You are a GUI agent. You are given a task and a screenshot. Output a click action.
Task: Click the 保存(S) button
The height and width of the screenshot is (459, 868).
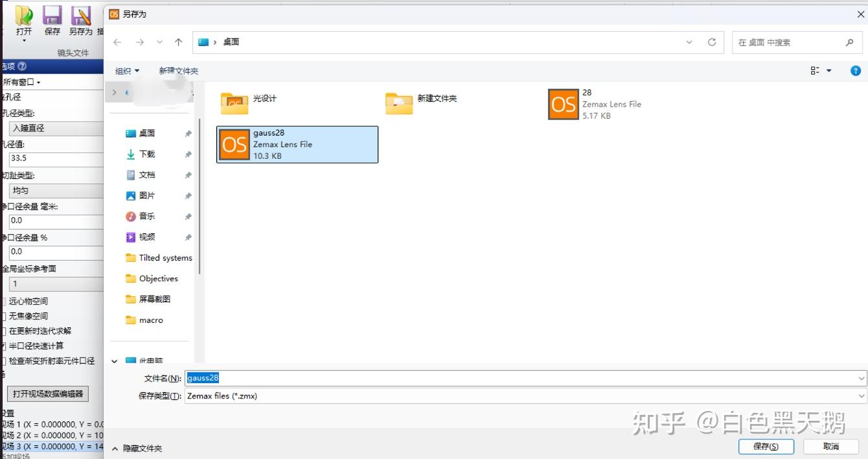coord(766,447)
